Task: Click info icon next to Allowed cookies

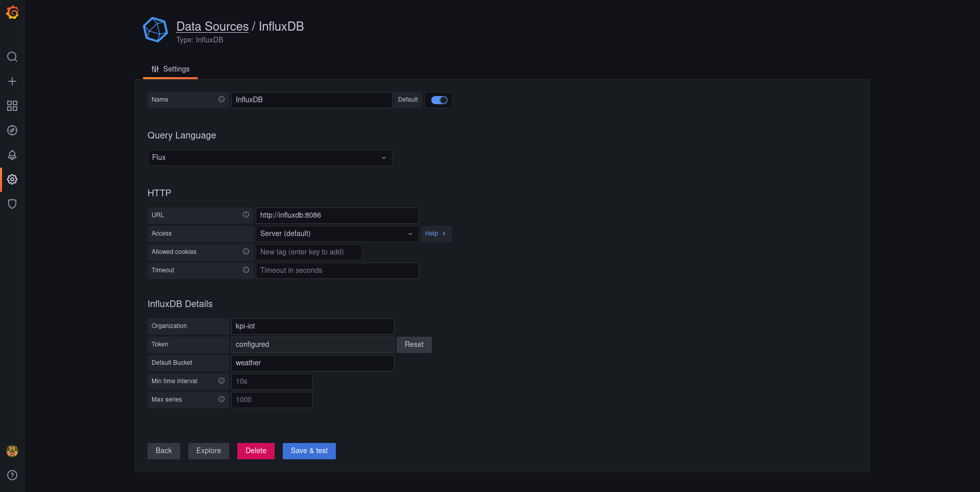Action: [x=246, y=252]
